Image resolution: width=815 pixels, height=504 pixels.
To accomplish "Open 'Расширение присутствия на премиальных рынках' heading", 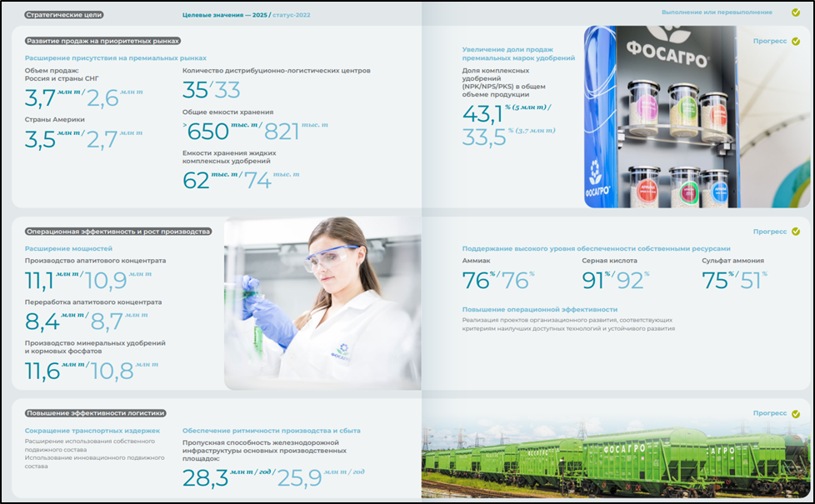I will tap(115, 58).
